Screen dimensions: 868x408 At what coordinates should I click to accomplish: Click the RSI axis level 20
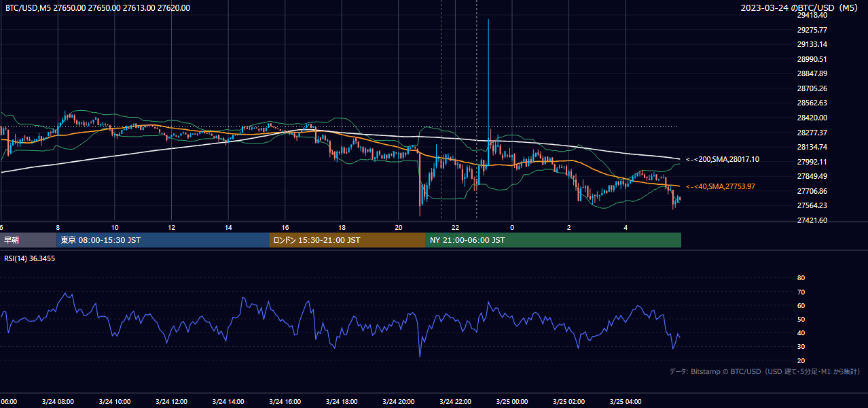pos(801,360)
